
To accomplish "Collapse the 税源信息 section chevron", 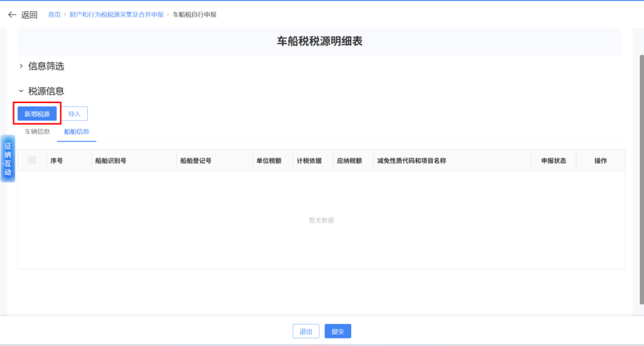I will coord(21,91).
